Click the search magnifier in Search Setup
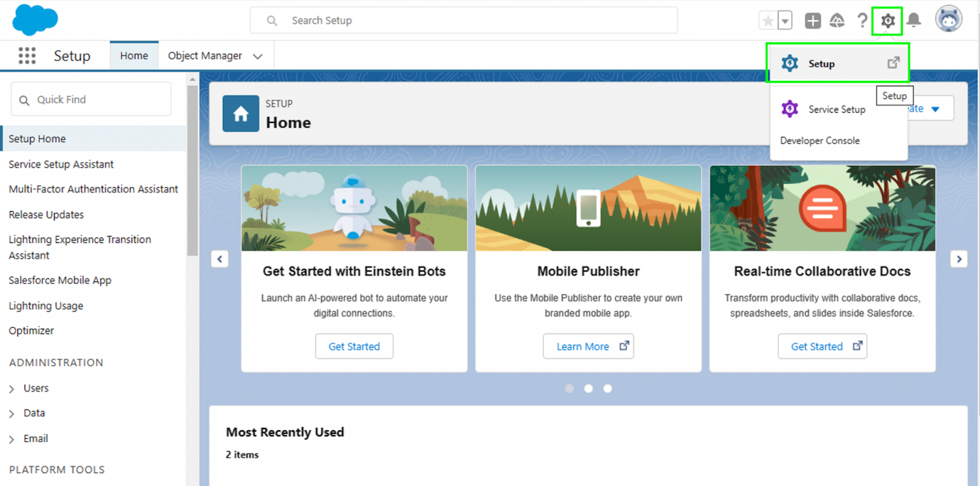Screen dimensions: 980x486 tap(272, 21)
